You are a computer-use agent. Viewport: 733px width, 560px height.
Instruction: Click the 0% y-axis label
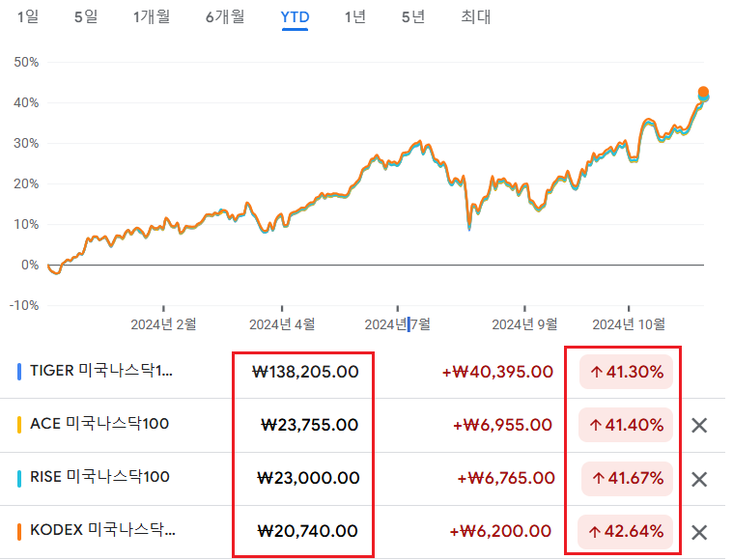[30, 266]
